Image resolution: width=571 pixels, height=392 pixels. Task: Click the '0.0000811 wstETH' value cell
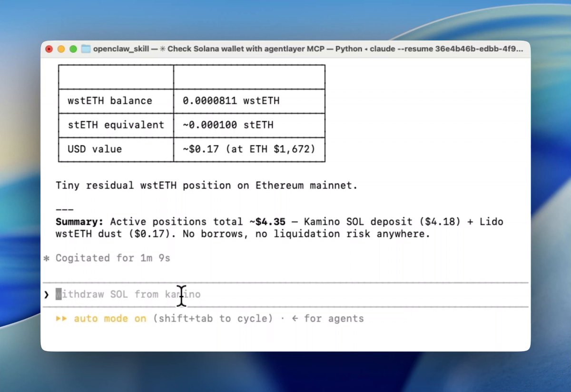click(249, 101)
